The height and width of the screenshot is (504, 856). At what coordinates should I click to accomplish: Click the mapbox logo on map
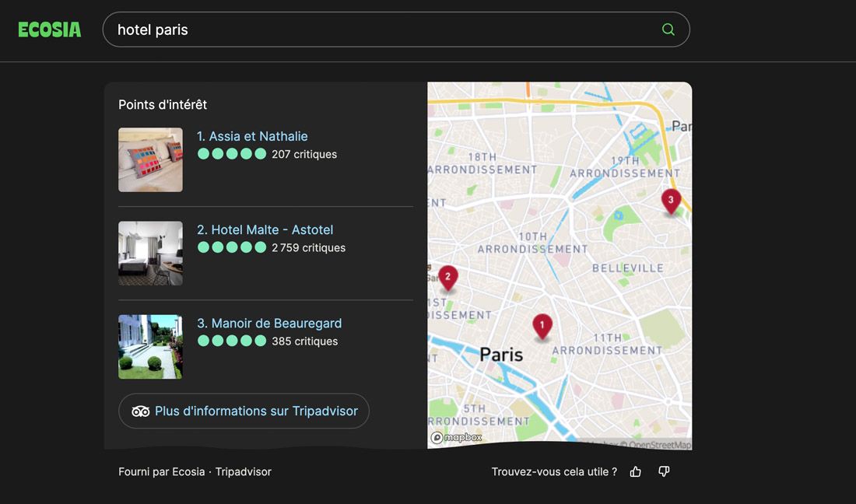coord(456,437)
